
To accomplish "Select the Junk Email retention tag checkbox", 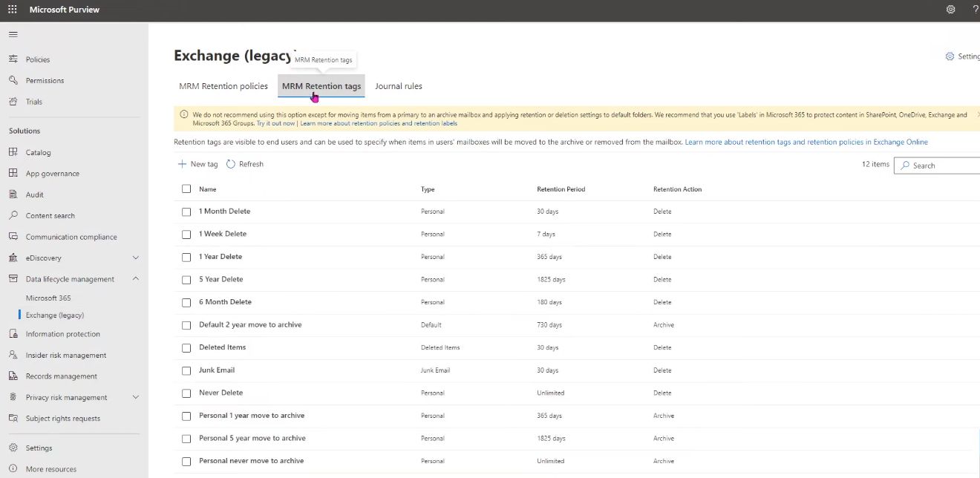I will 186,370.
